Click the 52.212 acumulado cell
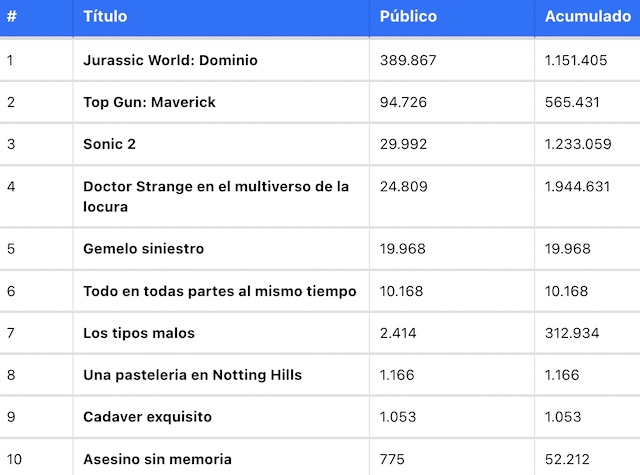 (x=567, y=459)
